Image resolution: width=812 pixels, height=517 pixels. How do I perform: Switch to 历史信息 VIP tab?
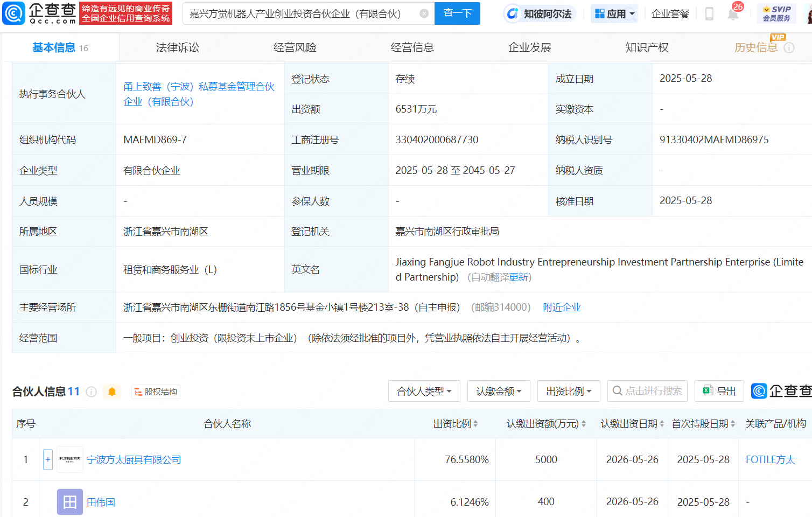coord(756,47)
